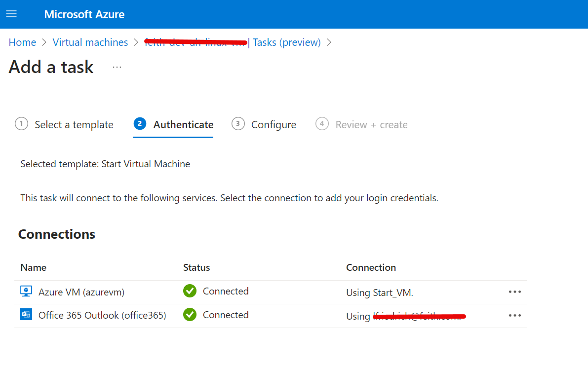
Task: Open the Review + create step
Action: point(361,124)
